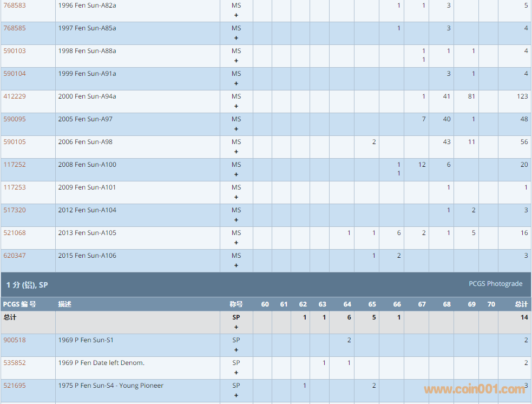Open PCGS number 412229 for 2000 Fen
This screenshot has width=532, height=404.
[15, 96]
